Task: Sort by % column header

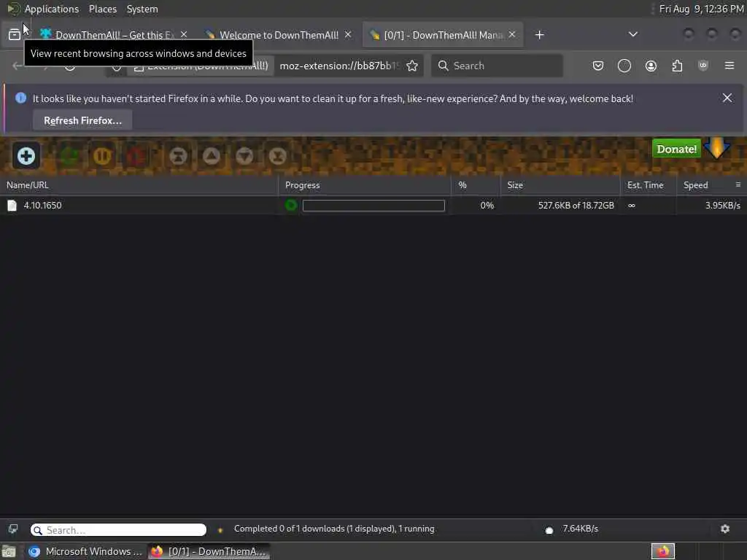Action: 476,185
